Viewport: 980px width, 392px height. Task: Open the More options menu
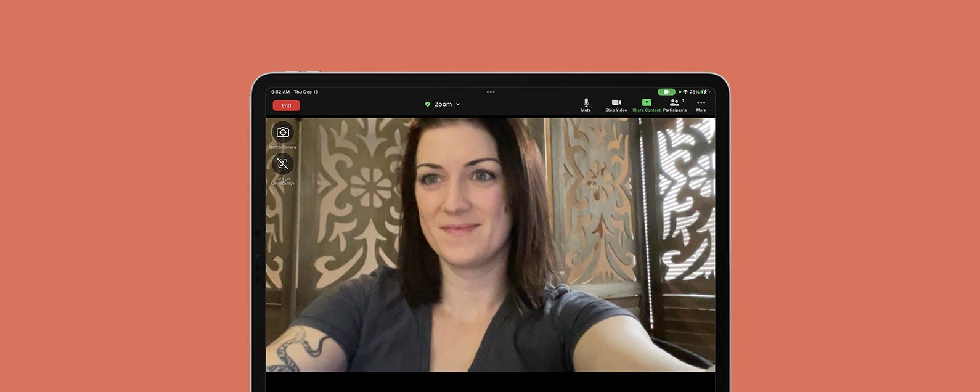point(701,105)
